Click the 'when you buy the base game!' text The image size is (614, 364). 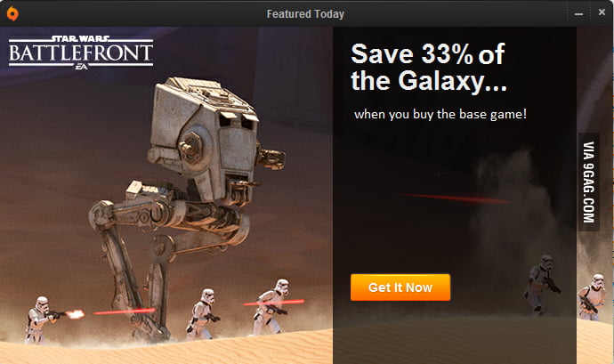click(x=440, y=115)
